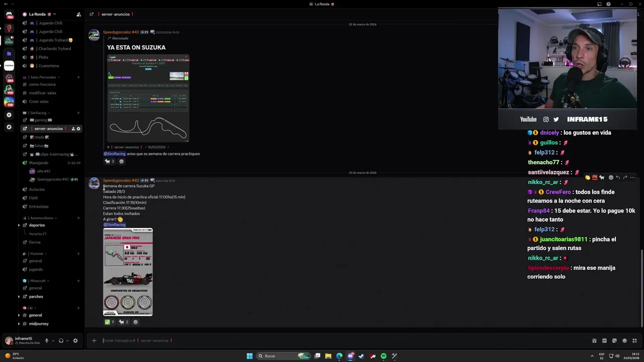Click the Windows Start button
Image resolution: width=644 pixels, height=362 pixels.
250,356
